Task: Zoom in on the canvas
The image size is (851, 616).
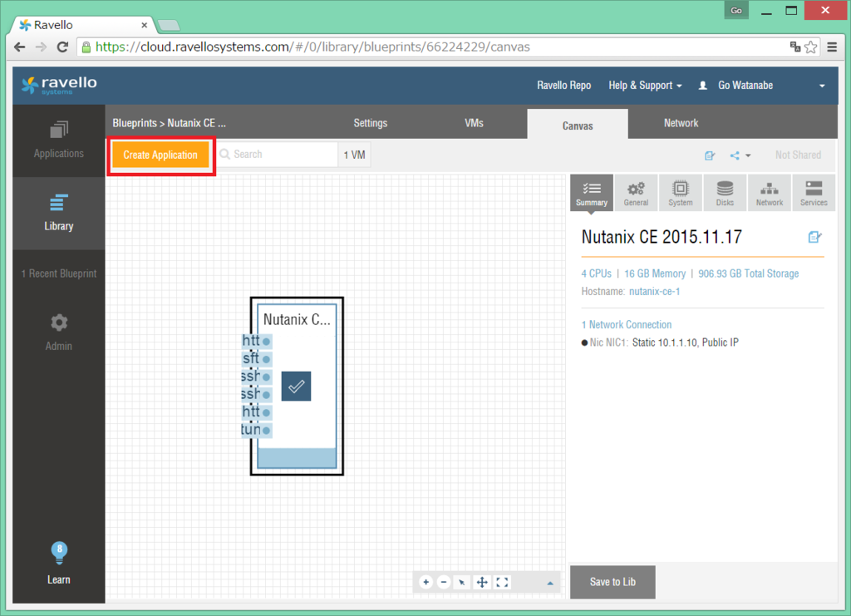Action: click(x=426, y=583)
